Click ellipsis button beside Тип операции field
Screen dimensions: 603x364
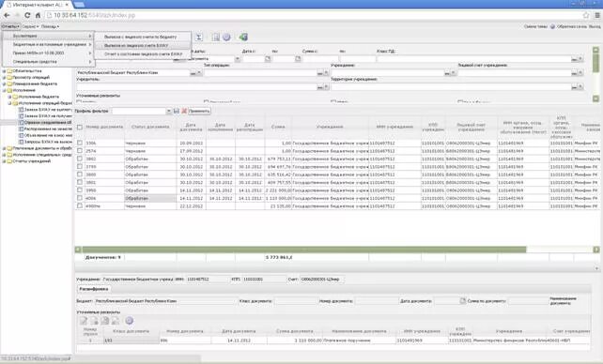(x=320, y=73)
